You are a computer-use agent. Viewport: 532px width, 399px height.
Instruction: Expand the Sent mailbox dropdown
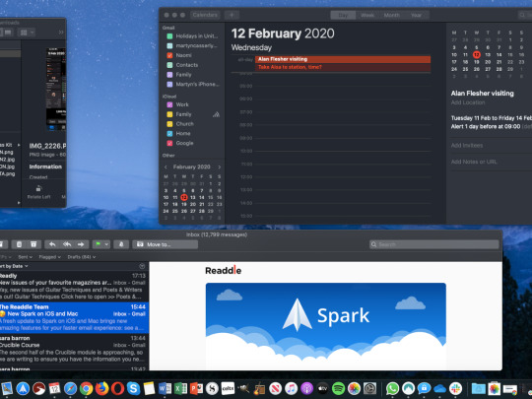click(25, 257)
